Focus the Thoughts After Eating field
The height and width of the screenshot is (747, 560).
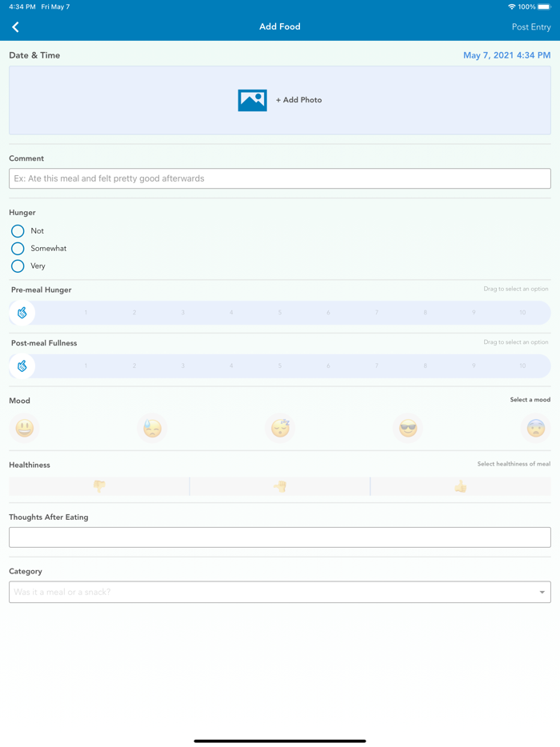click(x=280, y=537)
